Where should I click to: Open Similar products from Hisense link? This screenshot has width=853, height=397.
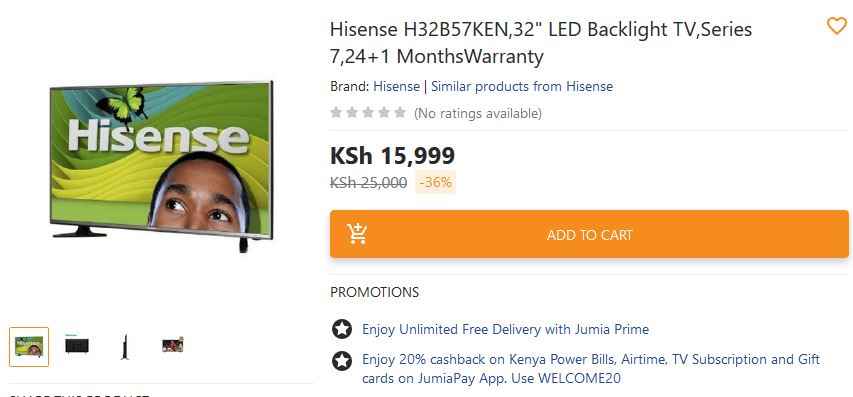(x=522, y=86)
